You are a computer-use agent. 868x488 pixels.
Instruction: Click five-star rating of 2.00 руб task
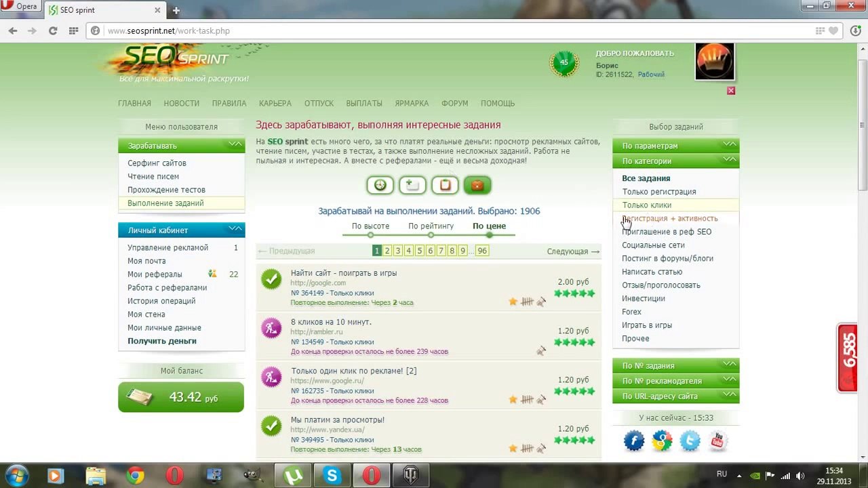click(574, 293)
